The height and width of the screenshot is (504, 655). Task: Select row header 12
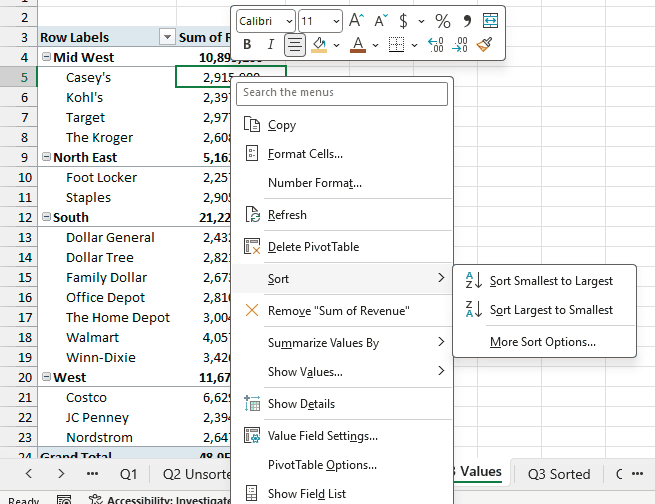point(19,217)
